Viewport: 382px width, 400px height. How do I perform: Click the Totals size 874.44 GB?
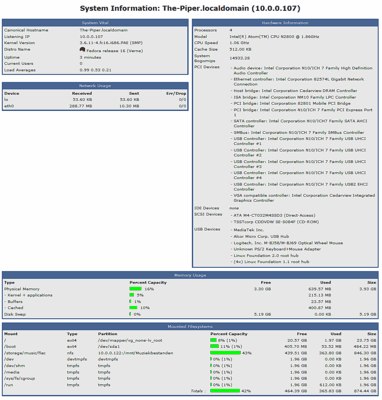coord(366,391)
